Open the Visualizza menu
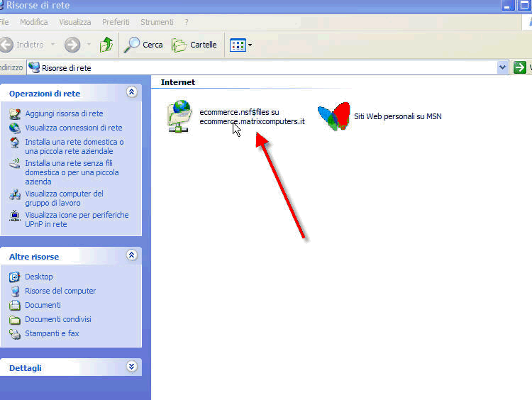Viewport: 532px width, 400px height. [x=75, y=22]
